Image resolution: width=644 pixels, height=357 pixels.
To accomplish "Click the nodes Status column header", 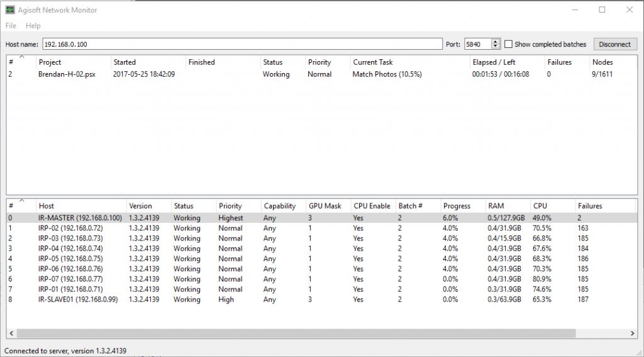I will tap(194, 206).
